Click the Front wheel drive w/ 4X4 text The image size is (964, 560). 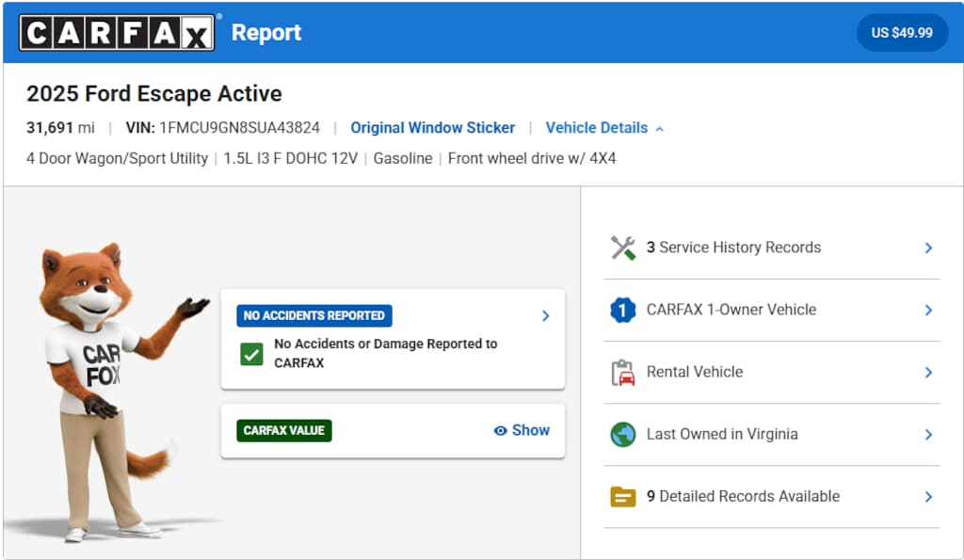pos(532,159)
